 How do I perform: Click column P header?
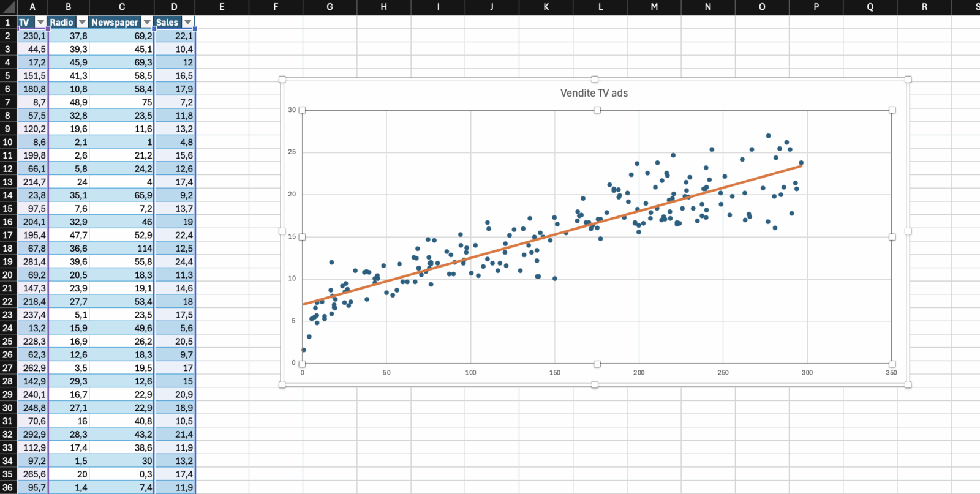pos(816,7)
